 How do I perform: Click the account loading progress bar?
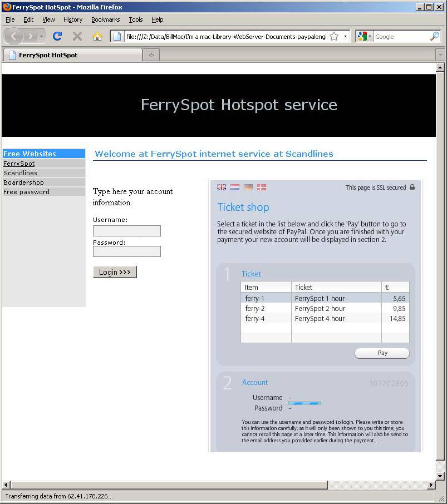[304, 403]
